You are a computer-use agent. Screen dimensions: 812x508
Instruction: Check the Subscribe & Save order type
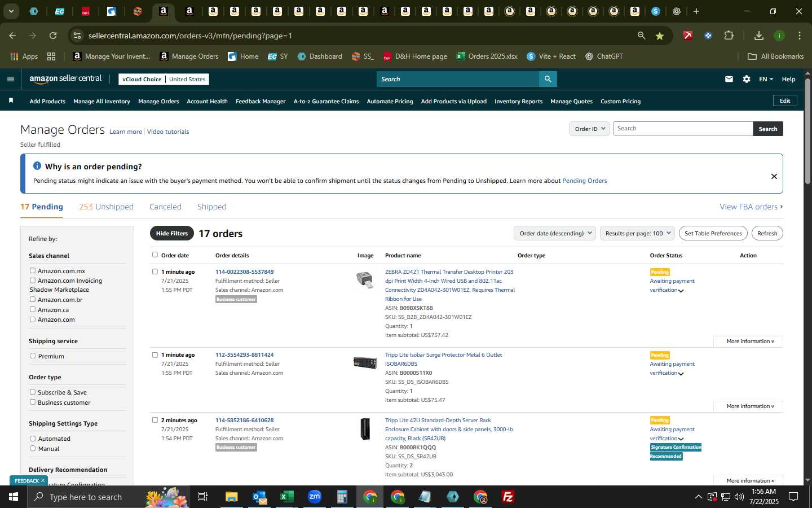coord(33,392)
